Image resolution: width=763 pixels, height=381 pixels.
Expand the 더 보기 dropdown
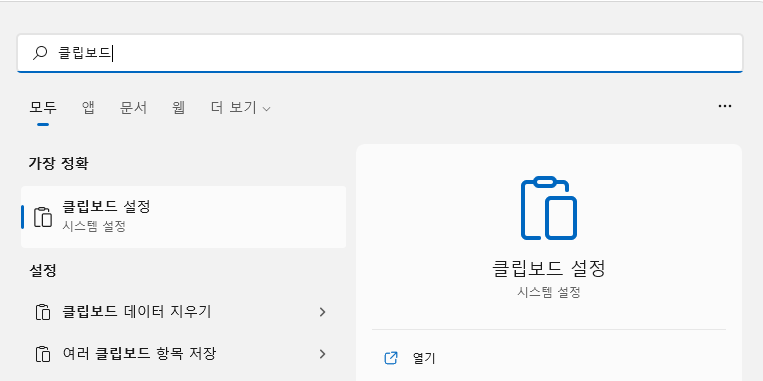240,108
